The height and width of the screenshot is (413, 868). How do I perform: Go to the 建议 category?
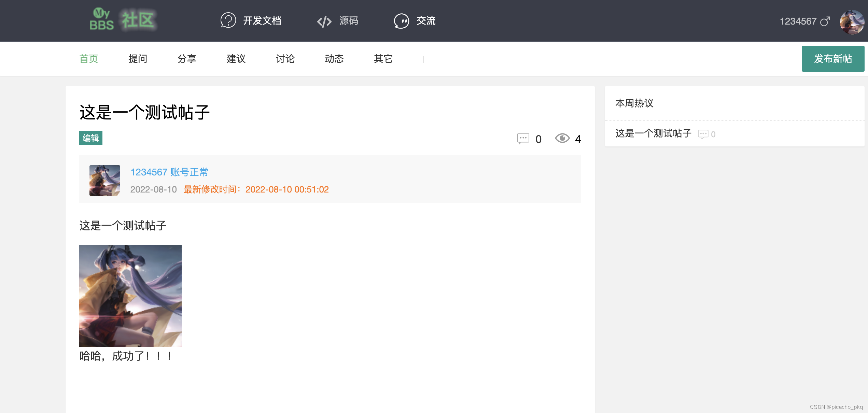[236, 59]
